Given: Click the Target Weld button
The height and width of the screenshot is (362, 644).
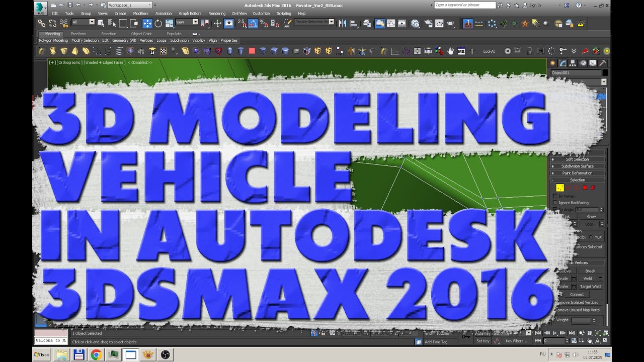Looking at the screenshot, I should [590, 287].
